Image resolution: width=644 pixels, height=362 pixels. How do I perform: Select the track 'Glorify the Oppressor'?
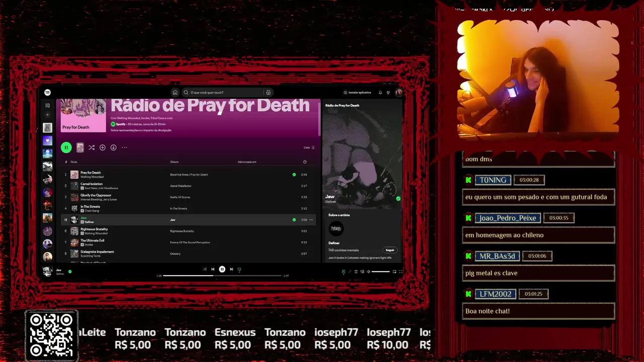tap(96, 195)
